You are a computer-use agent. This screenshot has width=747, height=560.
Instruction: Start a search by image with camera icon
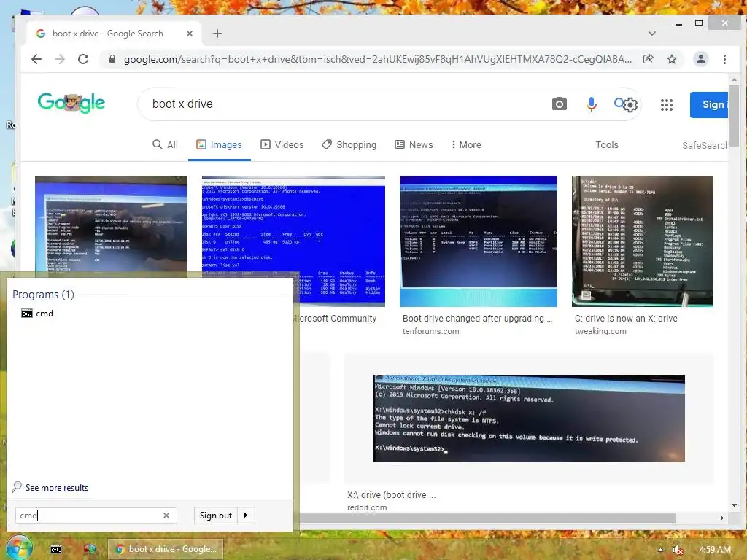tap(560, 104)
